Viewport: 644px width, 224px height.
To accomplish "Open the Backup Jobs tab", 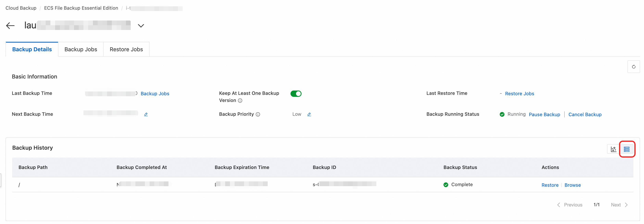I will point(80,49).
